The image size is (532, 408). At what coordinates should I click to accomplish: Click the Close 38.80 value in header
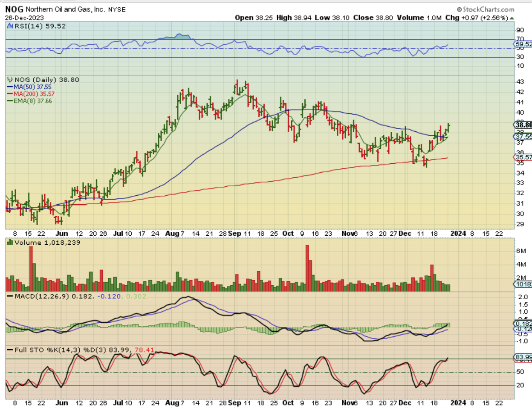click(373, 17)
